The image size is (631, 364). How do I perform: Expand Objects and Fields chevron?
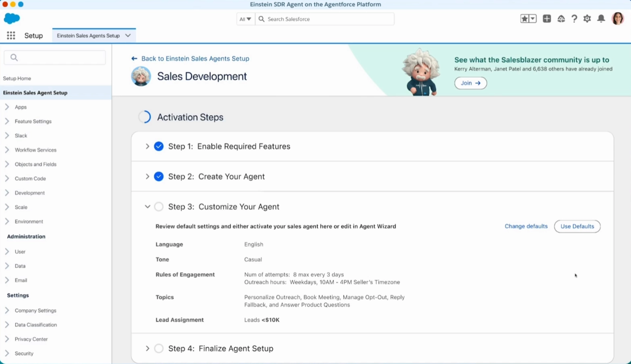(x=7, y=164)
